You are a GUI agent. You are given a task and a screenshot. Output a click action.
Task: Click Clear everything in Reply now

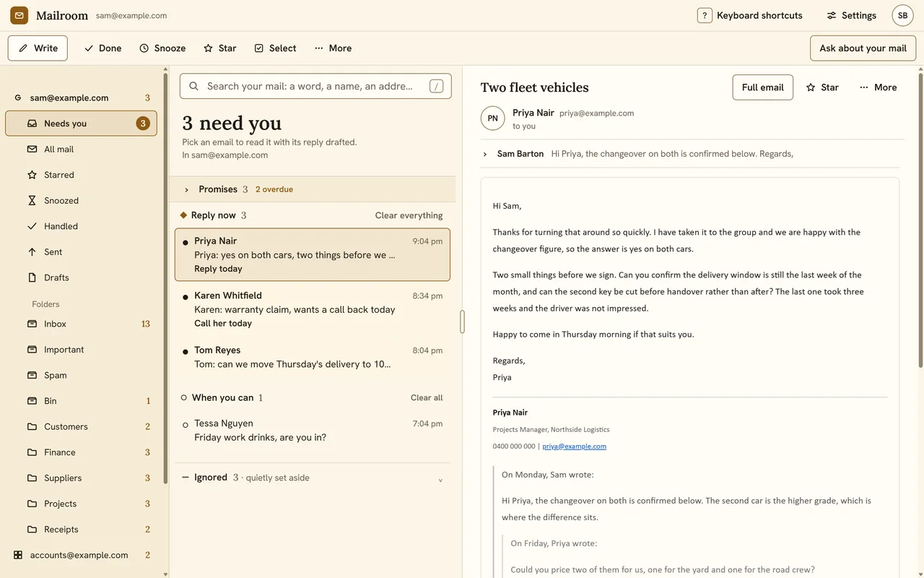pos(409,215)
